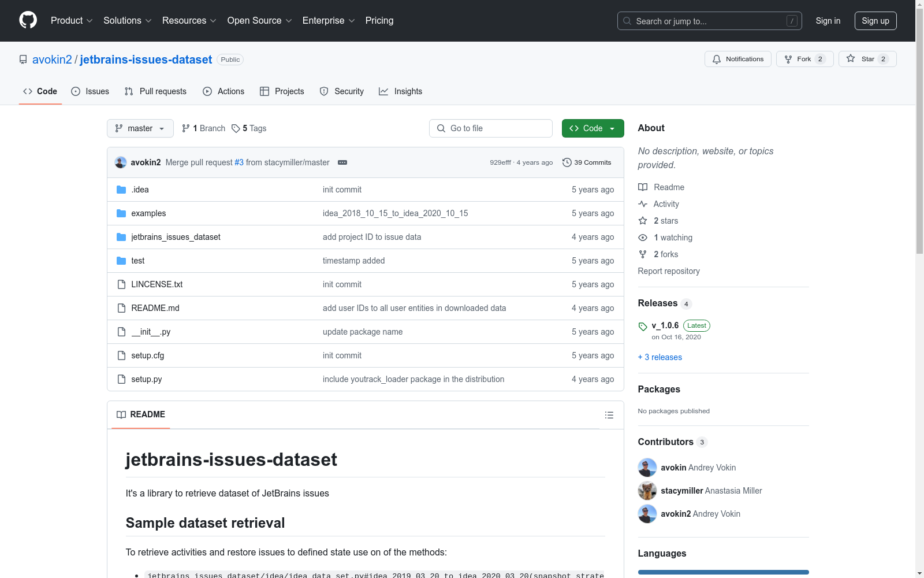Click the stars icon in About
The image size is (924, 578).
pos(643,221)
